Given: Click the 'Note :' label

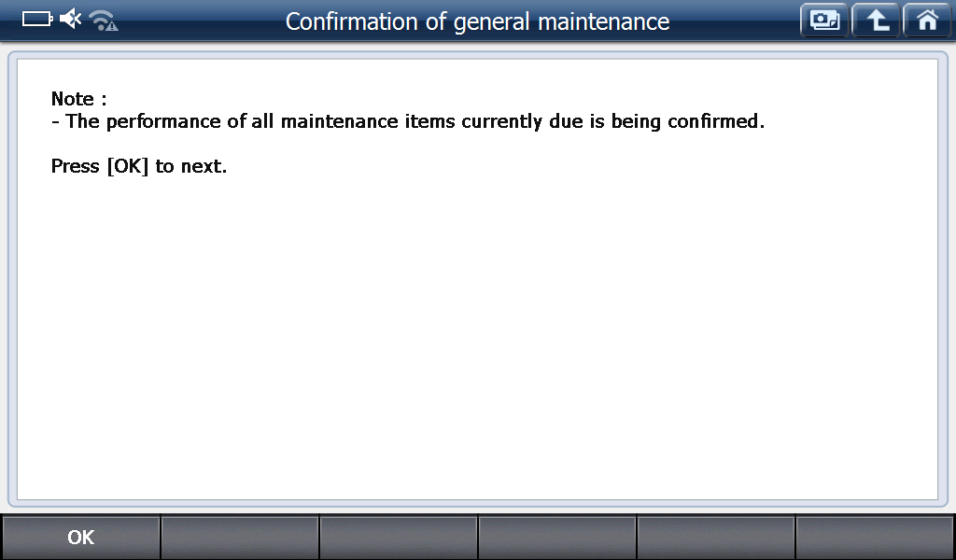Looking at the screenshot, I should click(73, 99).
